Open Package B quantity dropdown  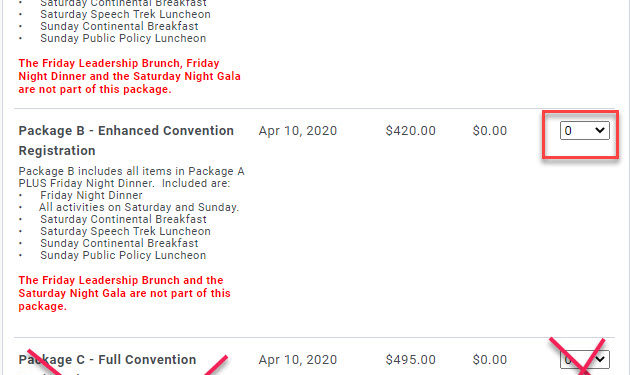[x=585, y=131]
